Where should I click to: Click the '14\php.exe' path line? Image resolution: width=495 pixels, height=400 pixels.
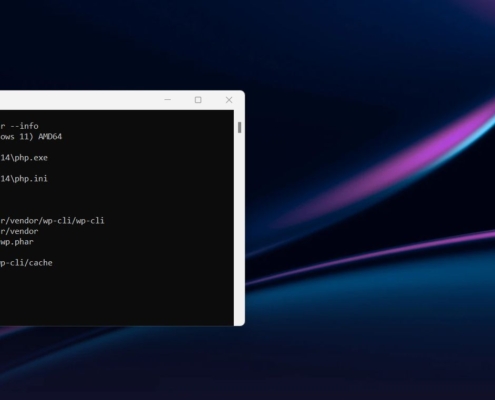pos(24,158)
